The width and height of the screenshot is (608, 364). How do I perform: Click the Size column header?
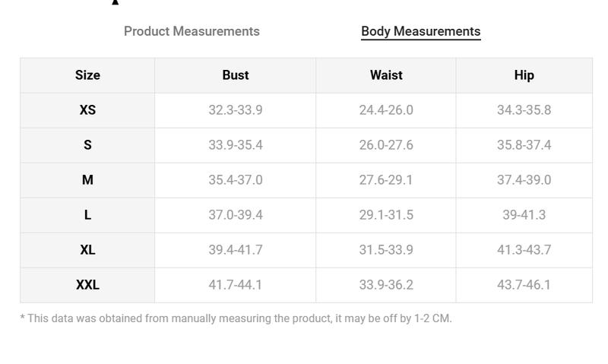(x=87, y=75)
